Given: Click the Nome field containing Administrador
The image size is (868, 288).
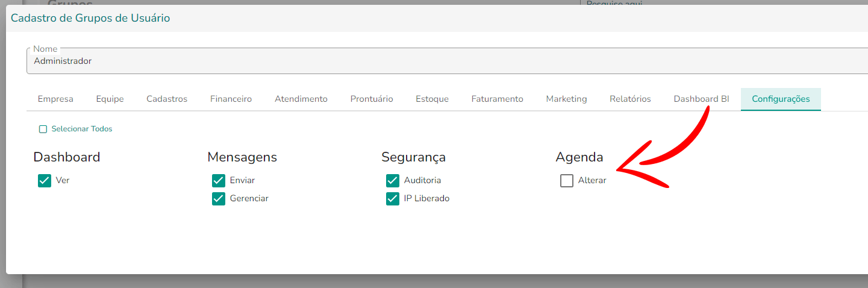Looking at the screenshot, I should click(447, 61).
